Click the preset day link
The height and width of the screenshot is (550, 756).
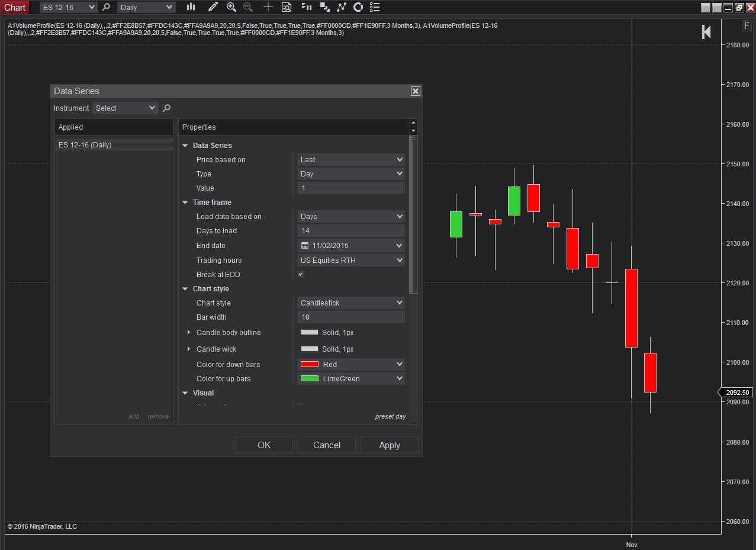[x=391, y=416]
